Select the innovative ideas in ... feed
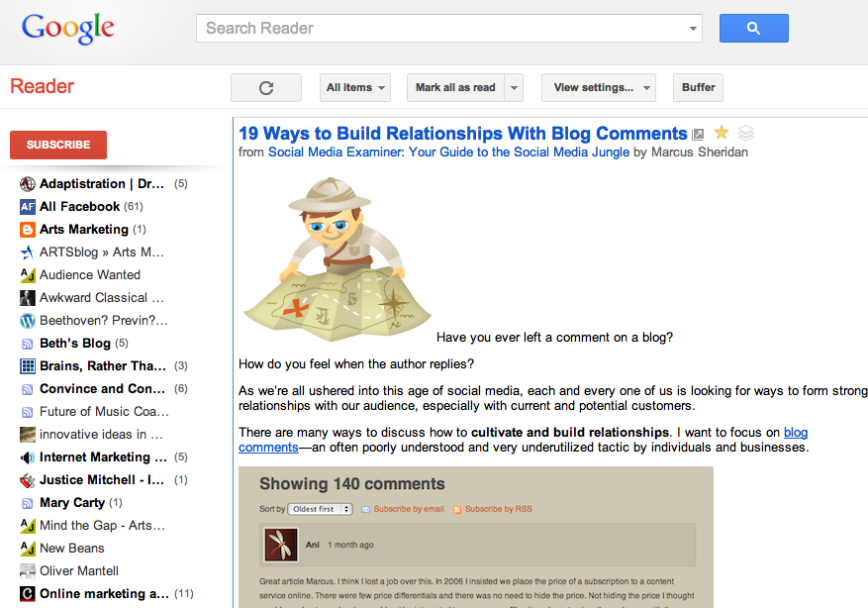 click(101, 435)
